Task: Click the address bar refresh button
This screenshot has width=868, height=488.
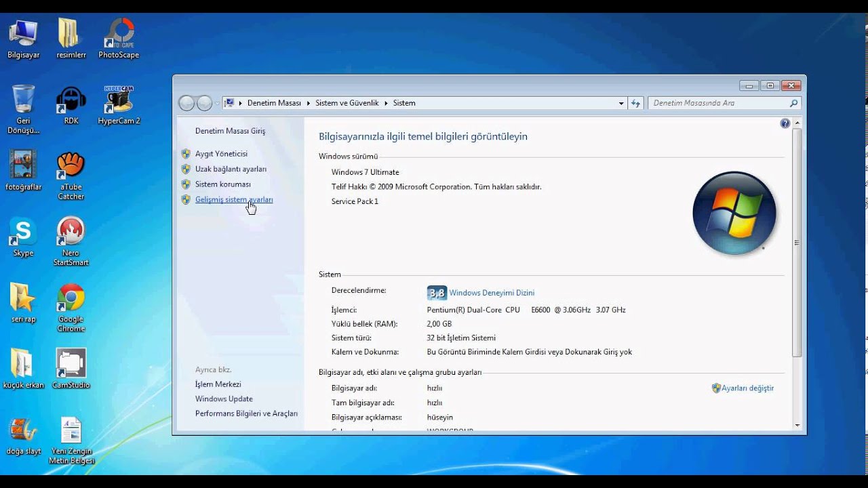Action: point(635,103)
